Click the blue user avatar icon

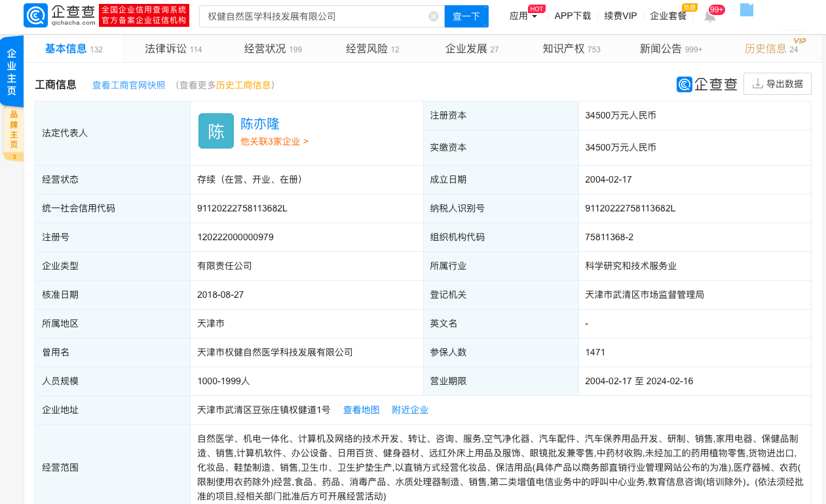[x=747, y=10]
